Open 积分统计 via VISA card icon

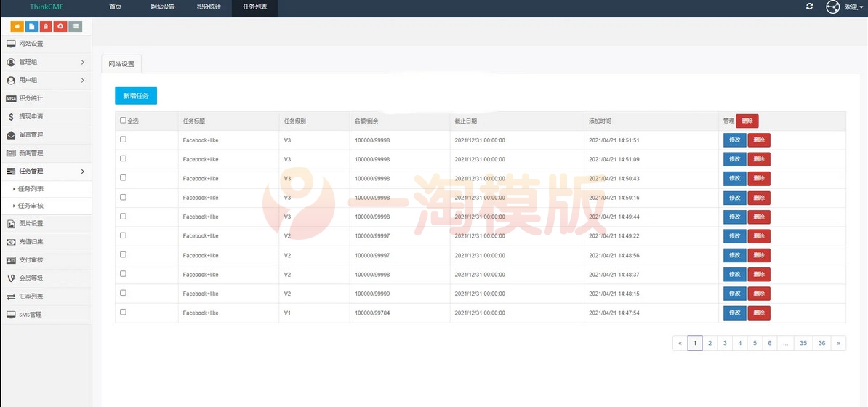coord(11,98)
